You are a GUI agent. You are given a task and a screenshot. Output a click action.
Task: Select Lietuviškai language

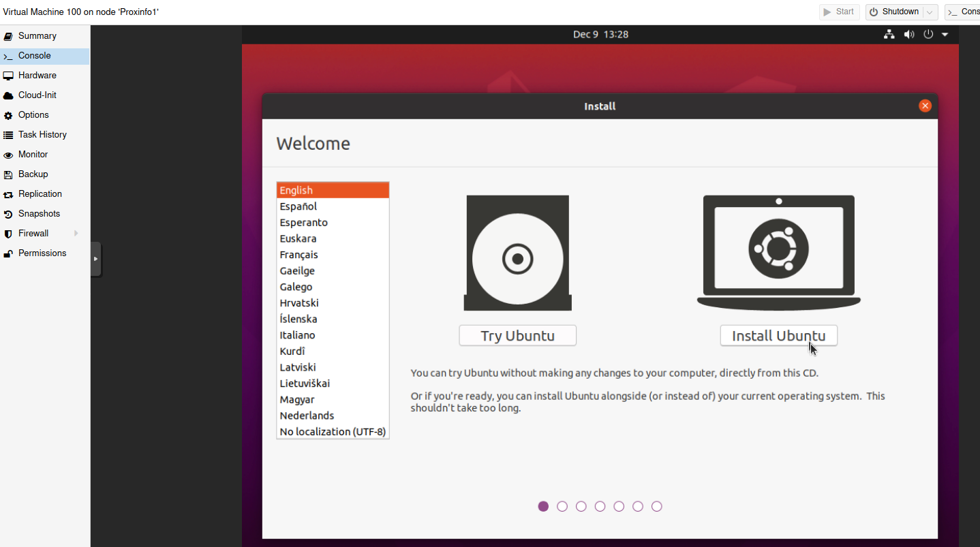pyautogui.click(x=333, y=384)
